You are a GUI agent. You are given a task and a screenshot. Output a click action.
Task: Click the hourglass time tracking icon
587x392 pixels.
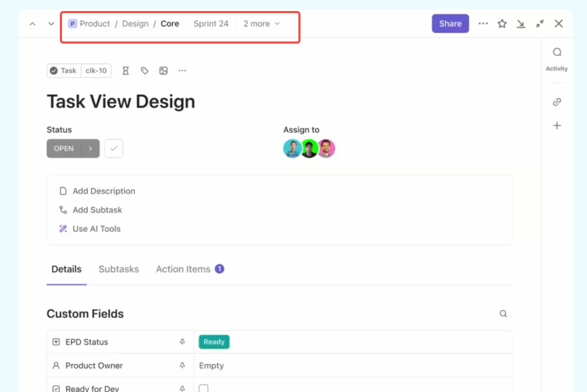click(125, 71)
